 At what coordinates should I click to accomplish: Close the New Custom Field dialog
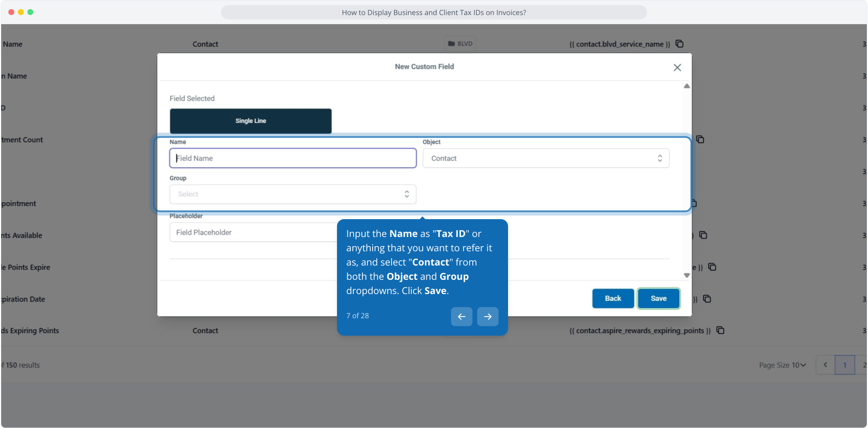pyautogui.click(x=677, y=67)
